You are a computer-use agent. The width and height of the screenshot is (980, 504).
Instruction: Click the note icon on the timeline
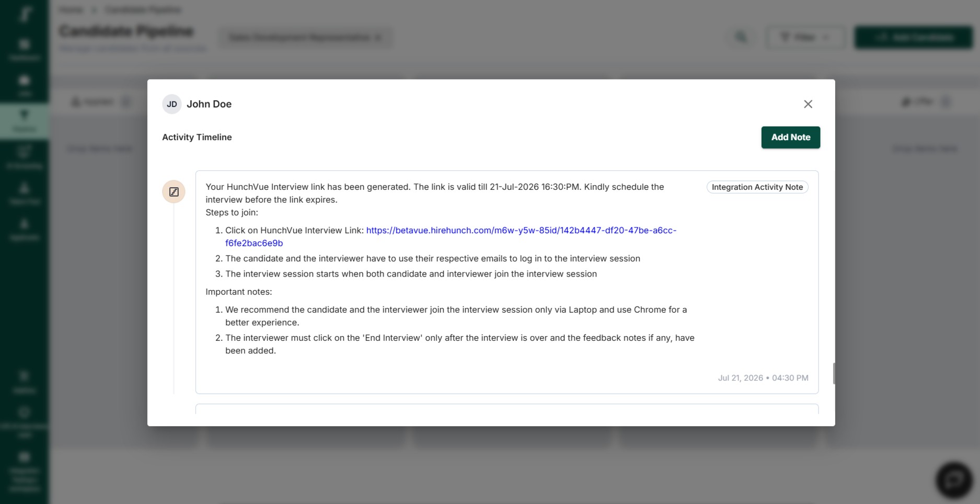[174, 192]
